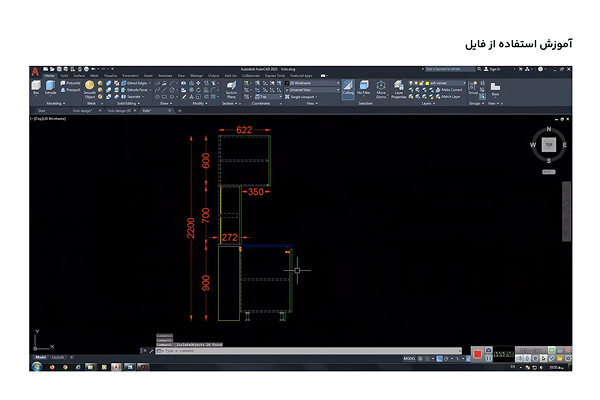Click the Sign In button
The image size is (600, 400).
(492, 69)
